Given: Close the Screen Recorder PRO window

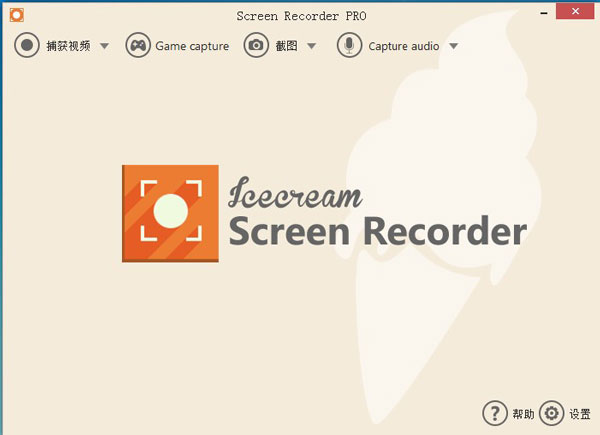Looking at the screenshot, I should [x=575, y=11].
